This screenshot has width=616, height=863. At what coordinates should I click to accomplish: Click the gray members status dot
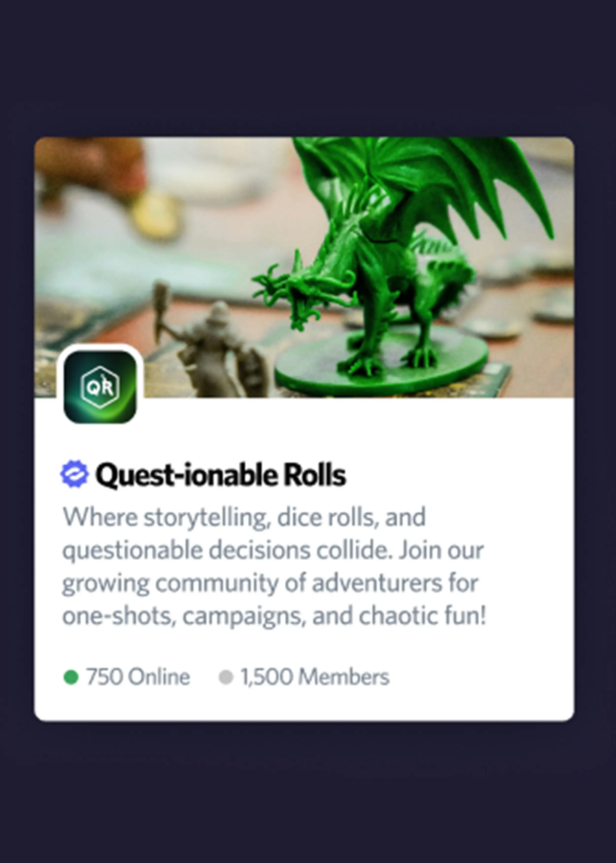click(226, 677)
